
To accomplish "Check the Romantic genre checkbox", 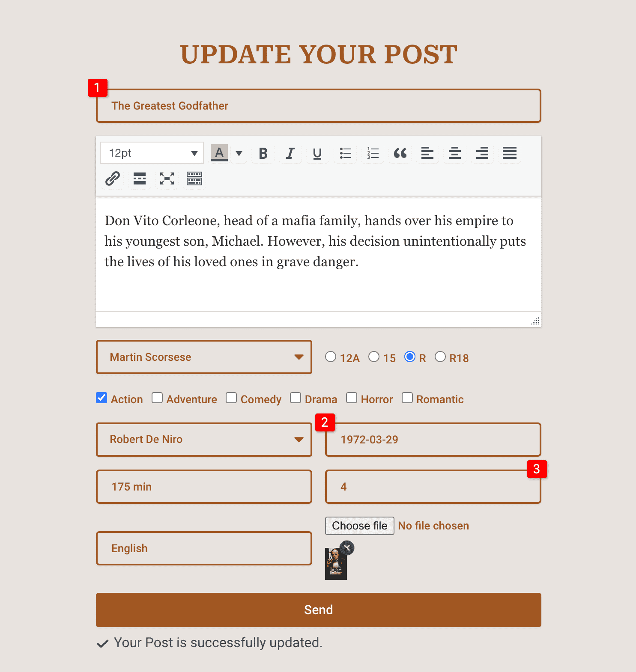I will [407, 398].
